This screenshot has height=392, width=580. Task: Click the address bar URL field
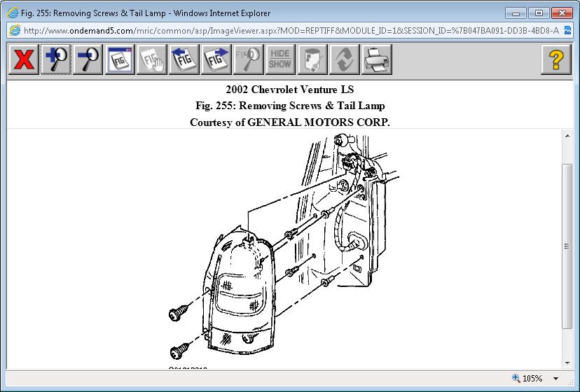pyautogui.click(x=291, y=30)
